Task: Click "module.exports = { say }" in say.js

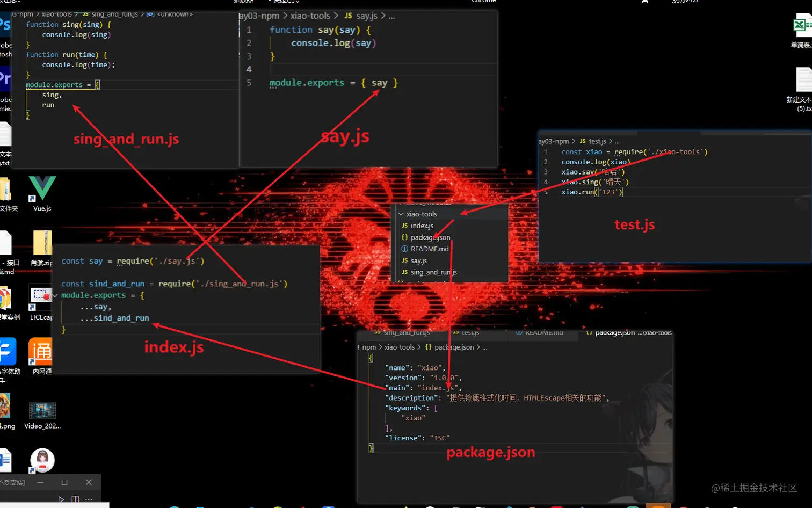Action: pos(334,83)
